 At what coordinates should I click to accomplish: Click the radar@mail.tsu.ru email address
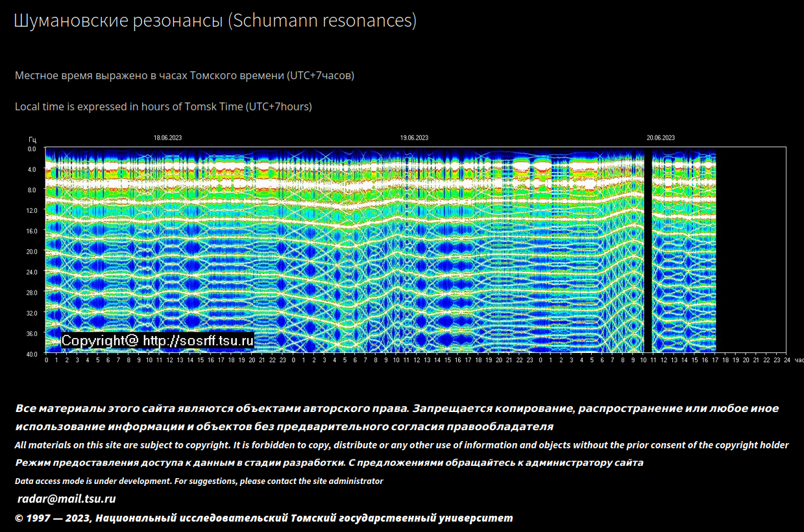point(66,499)
